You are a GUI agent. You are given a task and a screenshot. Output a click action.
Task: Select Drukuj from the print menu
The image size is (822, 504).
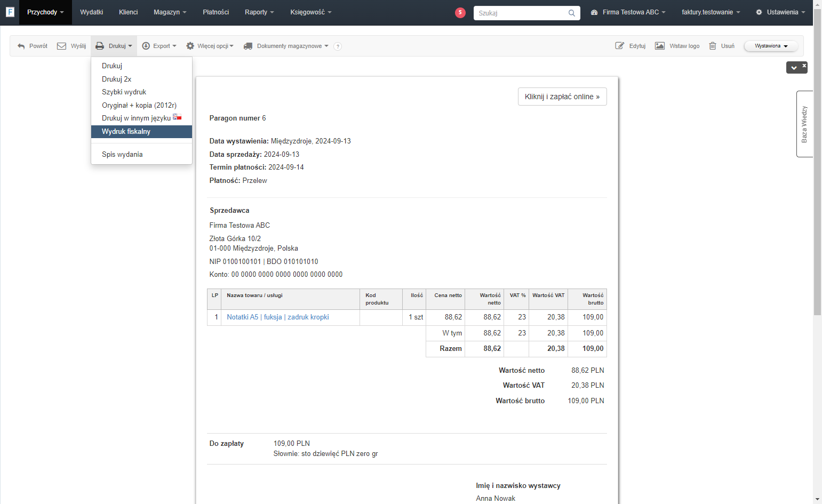click(x=141, y=66)
